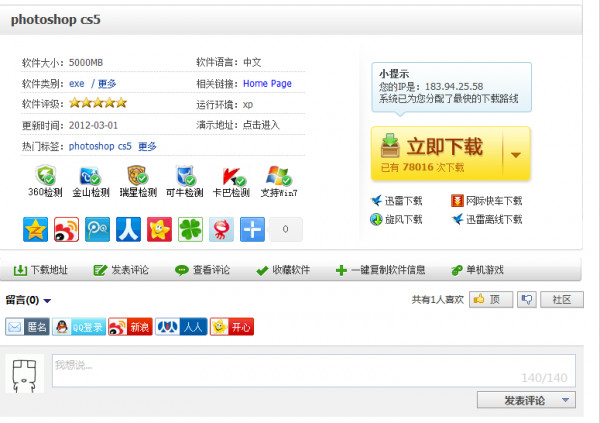The height and width of the screenshot is (423, 600).
Task: Click the 可牛检测 icon
Action: [x=185, y=175]
